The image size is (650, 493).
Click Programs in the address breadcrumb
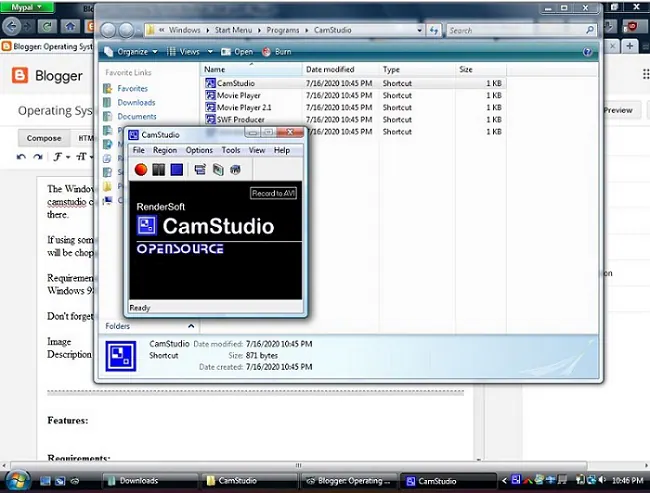click(283, 30)
